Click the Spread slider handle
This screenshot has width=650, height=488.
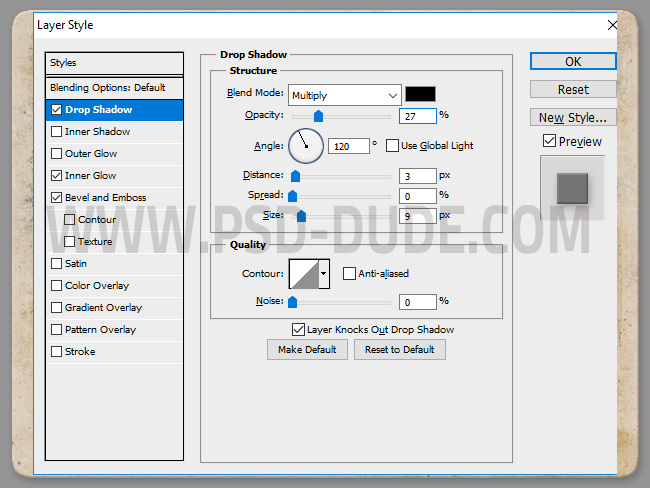click(292, 196)
